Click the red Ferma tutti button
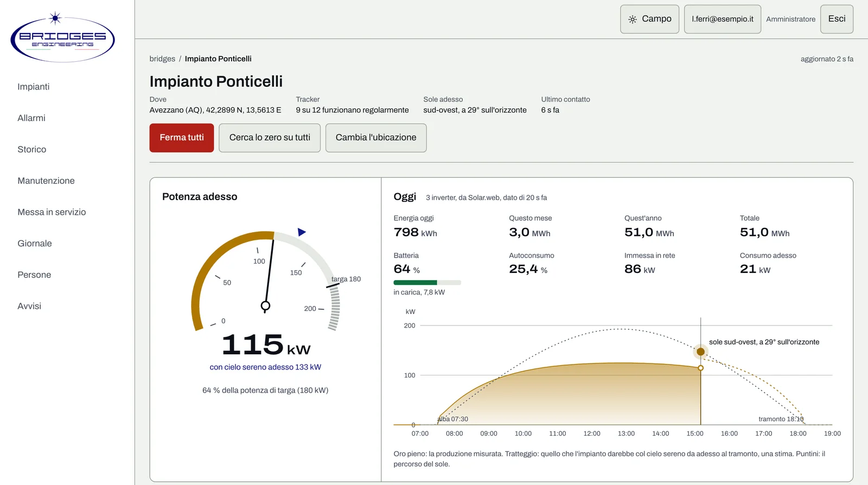The height and width of the screenshot is (485, 868). point(182,138)
